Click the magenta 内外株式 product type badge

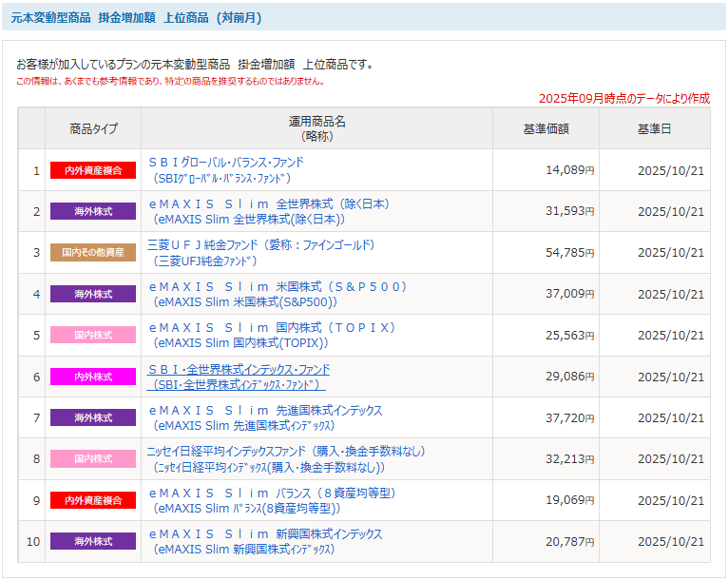coord(93,377)
